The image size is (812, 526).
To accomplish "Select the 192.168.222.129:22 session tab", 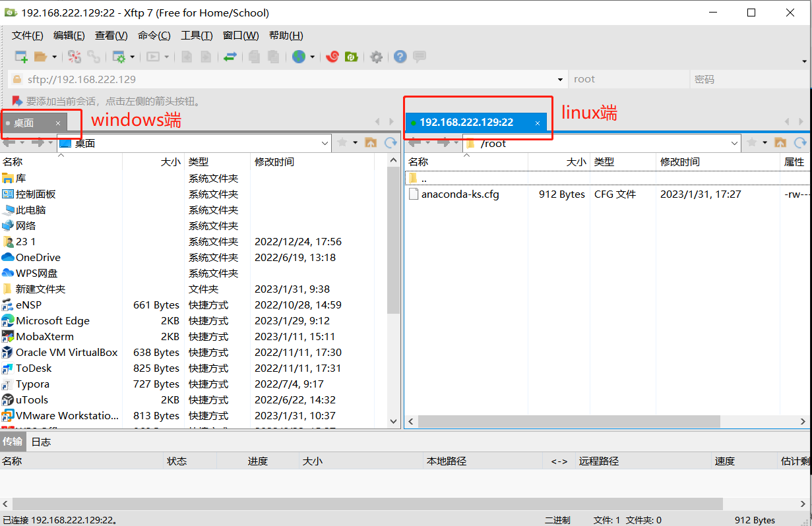I will 475,122.
